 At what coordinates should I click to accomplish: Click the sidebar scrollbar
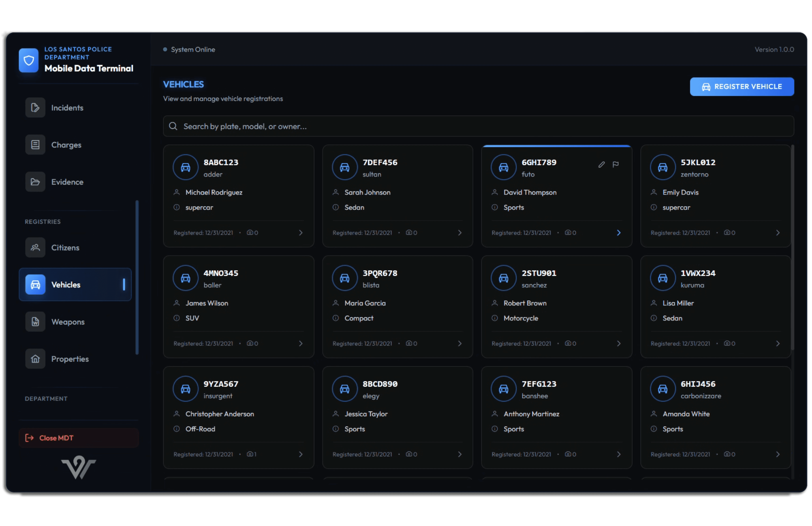click(x=137, y=278)
